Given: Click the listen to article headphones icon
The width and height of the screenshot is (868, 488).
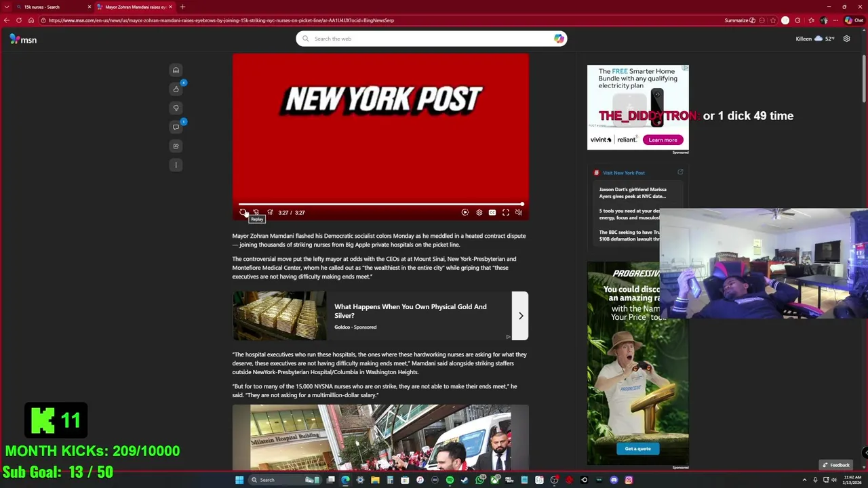Looking at the screenshot, I should click(176, 70).
